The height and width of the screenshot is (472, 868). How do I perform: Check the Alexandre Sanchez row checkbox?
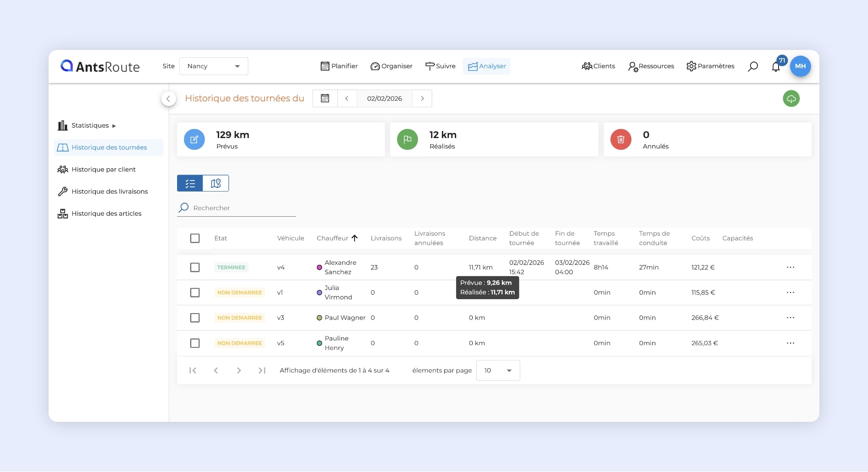[x=195, y=267]
